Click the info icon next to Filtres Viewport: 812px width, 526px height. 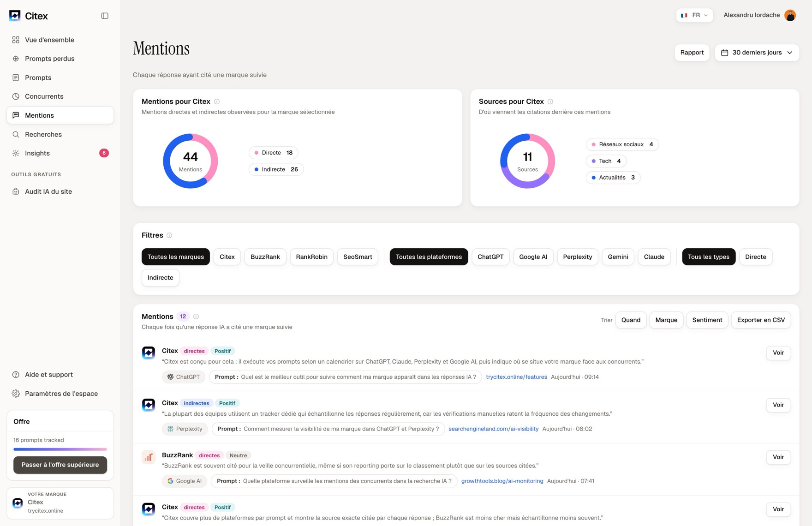(169, 235)
